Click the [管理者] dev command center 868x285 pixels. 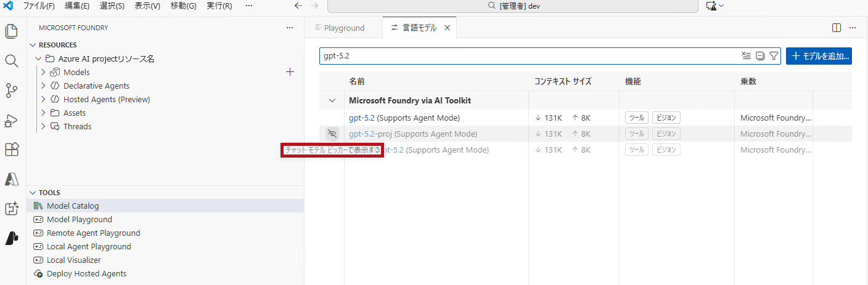coord(512,6)
